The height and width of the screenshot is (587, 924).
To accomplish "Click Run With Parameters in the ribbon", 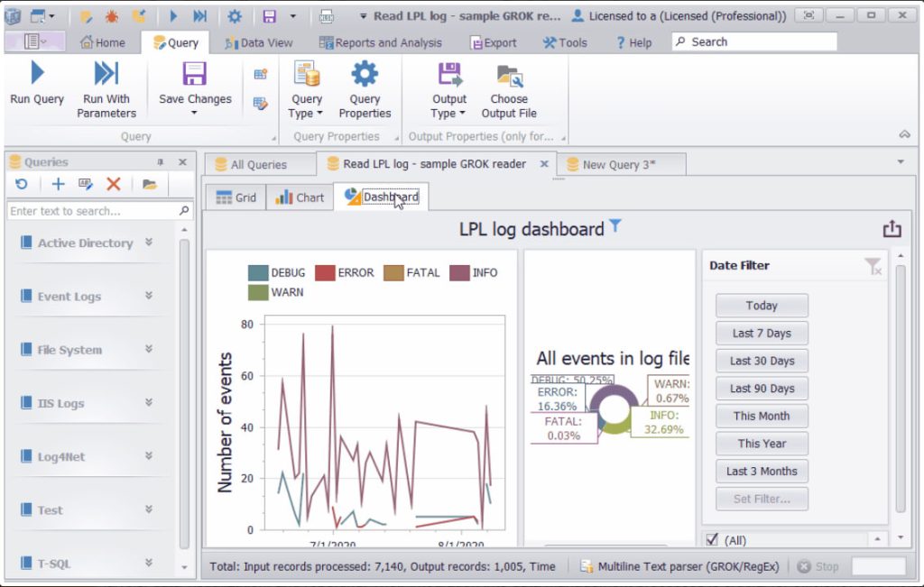I will point(106,75).
